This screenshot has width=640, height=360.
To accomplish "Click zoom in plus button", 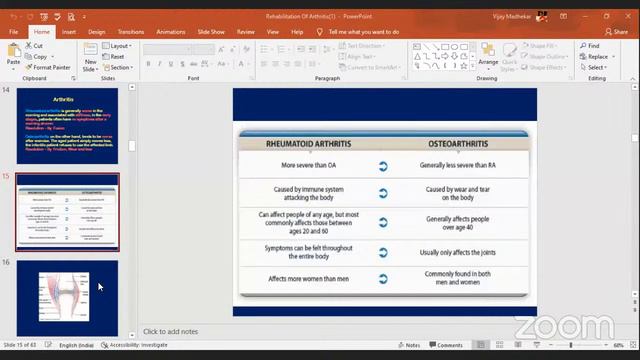I will click(606, 345).
